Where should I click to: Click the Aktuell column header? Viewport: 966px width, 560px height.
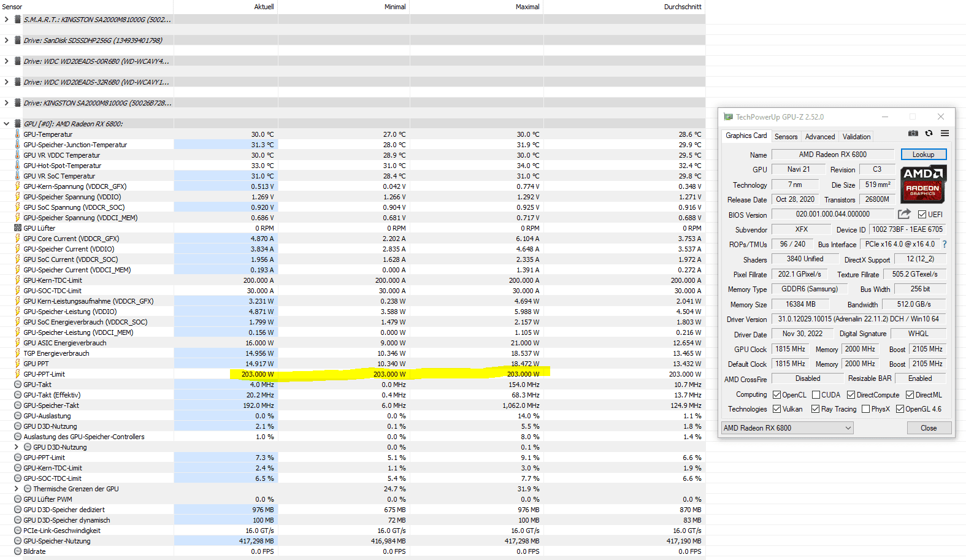[226, 7]
